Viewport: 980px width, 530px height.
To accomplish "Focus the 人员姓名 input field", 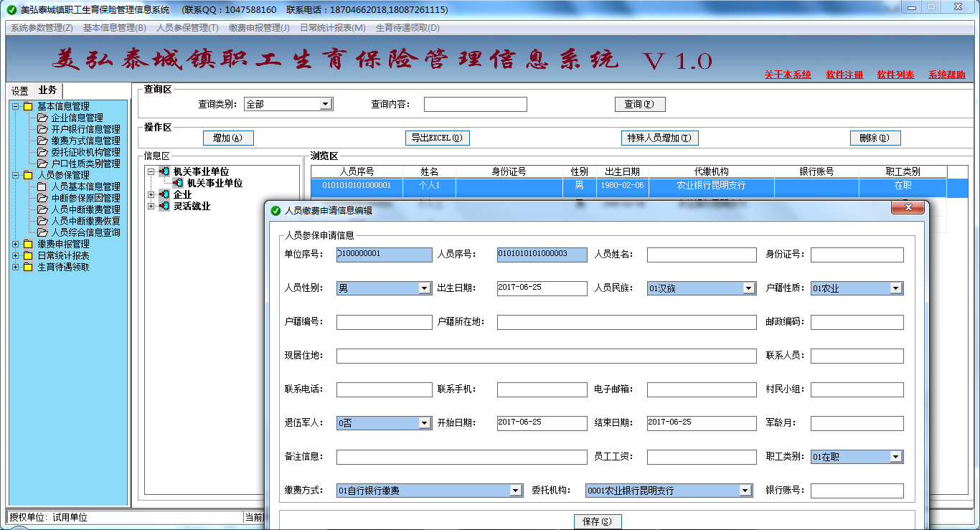I will pos(702,255).
